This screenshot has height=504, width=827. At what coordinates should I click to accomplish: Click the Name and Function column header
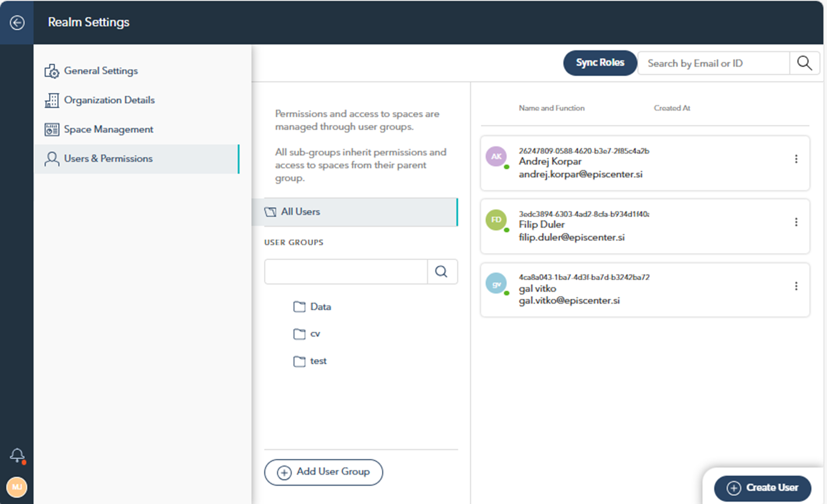pyautogui.click(x=551, y=108)
